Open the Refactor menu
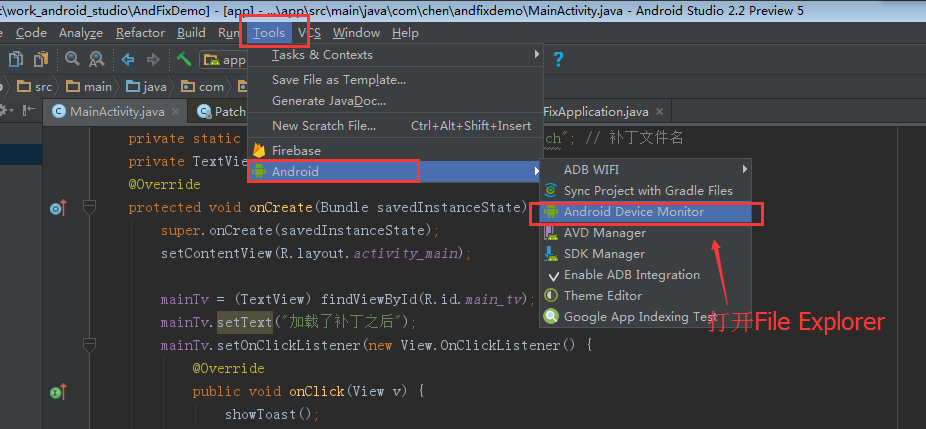 [x=141, y=33]
